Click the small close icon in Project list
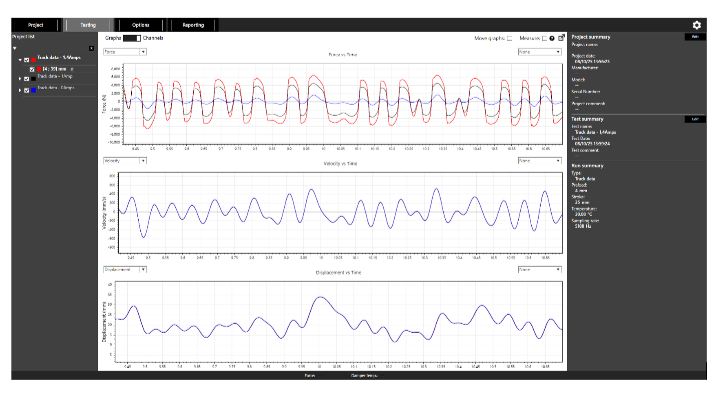This screenshot has width=725, height=406. 91,48
